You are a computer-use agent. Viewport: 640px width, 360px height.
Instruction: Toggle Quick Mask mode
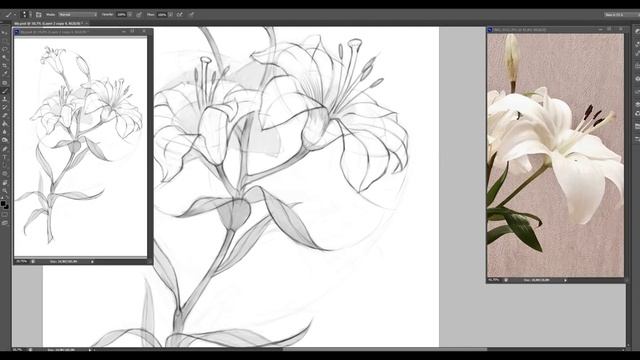click(4, 215)
